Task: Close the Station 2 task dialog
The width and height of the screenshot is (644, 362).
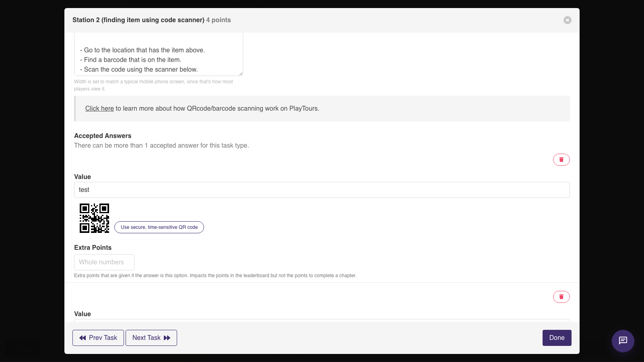Action: pos(567,20)
